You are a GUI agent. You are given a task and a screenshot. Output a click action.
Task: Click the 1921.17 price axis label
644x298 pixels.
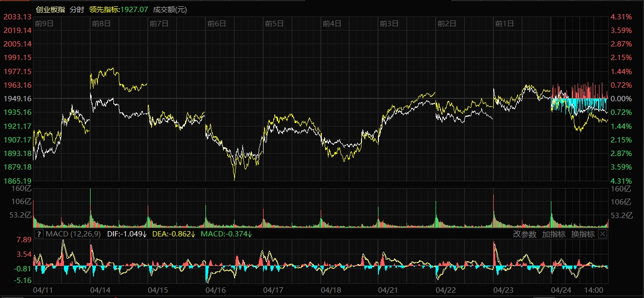pyautogui.click(x=17, y=126)
